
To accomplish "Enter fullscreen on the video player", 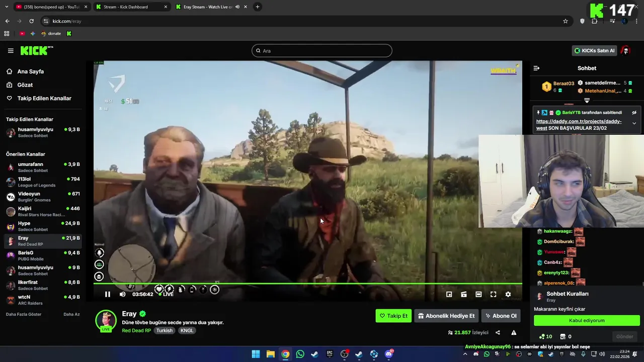I will coord(493,294).
